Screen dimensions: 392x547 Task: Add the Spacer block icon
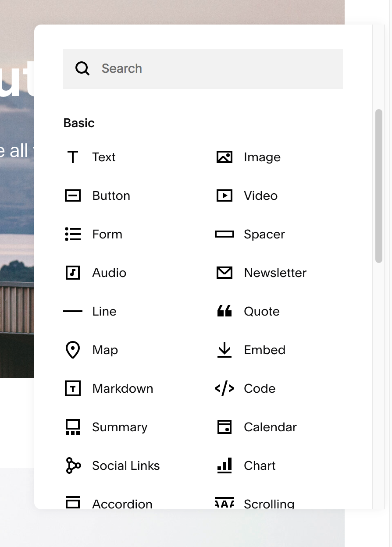coord(225,234)
